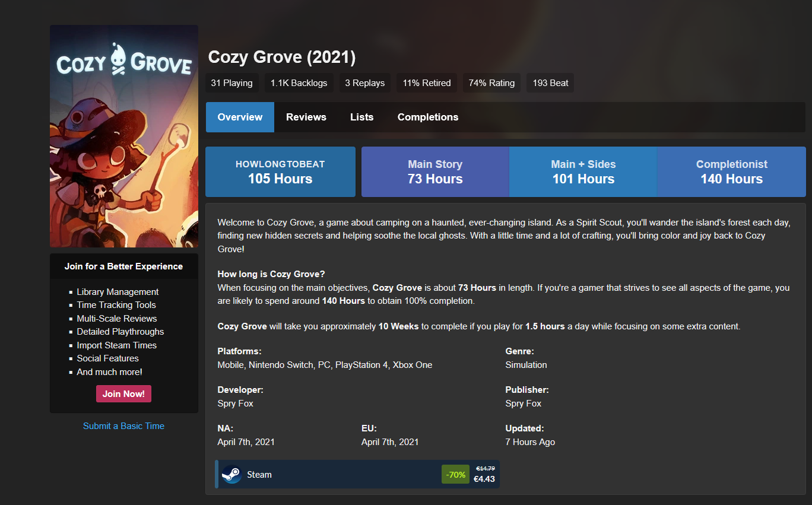Viewport: 812px width, 505px height.
Task: Click the 10 Weeks completion estimate
Action: [399, 326]
